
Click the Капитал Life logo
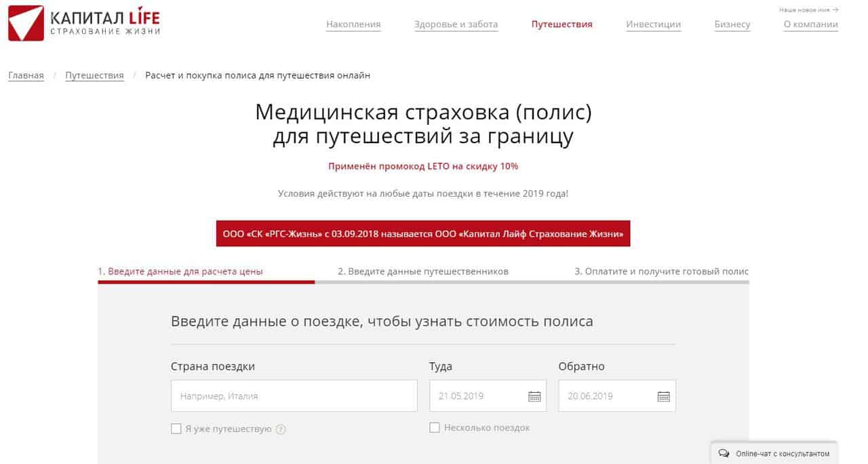(x=84, y=23)
